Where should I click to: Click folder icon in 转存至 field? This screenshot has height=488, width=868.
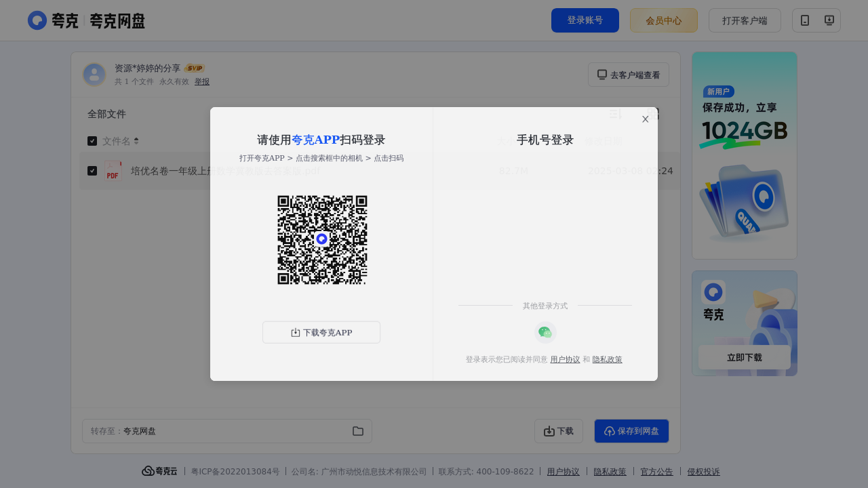click(358, 431)
